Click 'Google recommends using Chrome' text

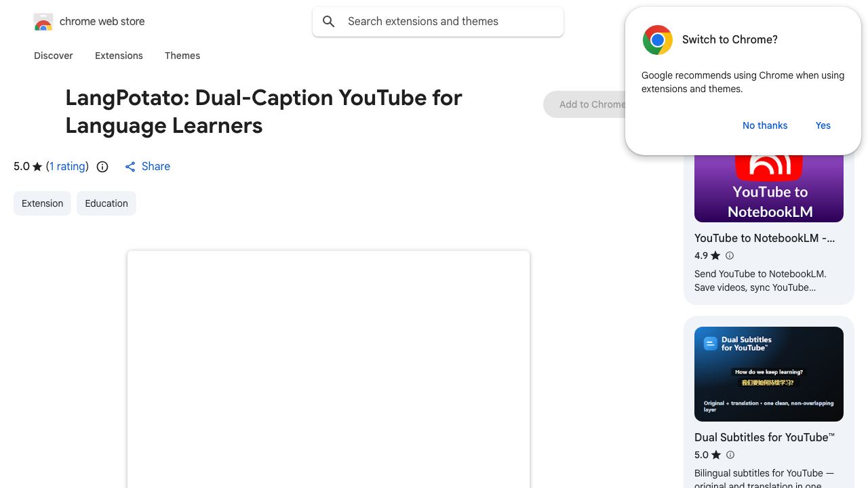point(743,82)
